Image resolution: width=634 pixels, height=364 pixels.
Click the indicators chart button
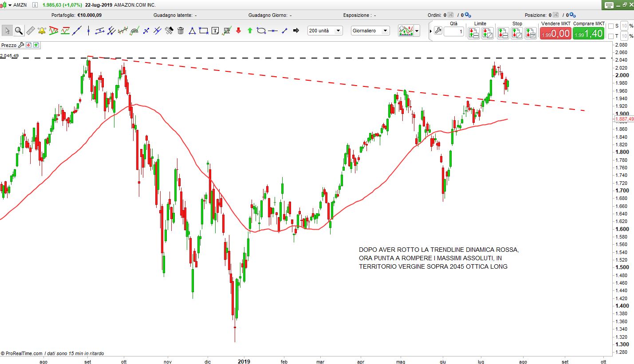pyautogui.click(x=406, y=31)
